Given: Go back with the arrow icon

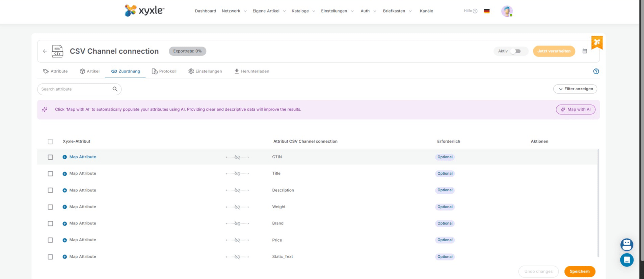Looking at the screenshot, I should point(45,51).
